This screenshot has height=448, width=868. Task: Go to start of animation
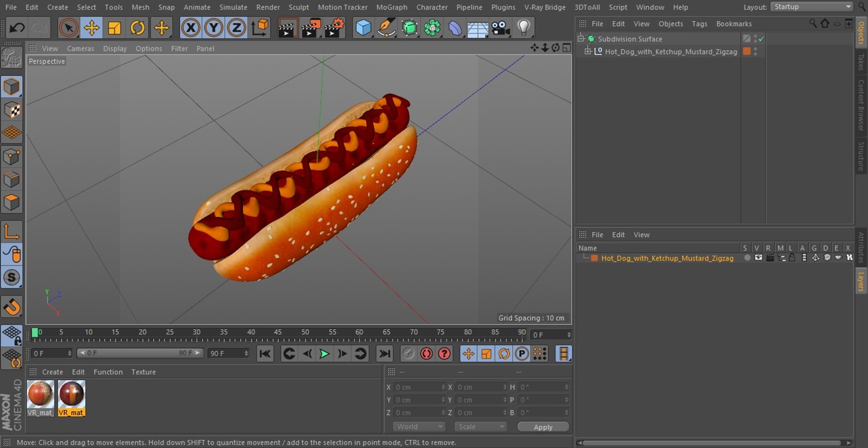click(265, 354)
